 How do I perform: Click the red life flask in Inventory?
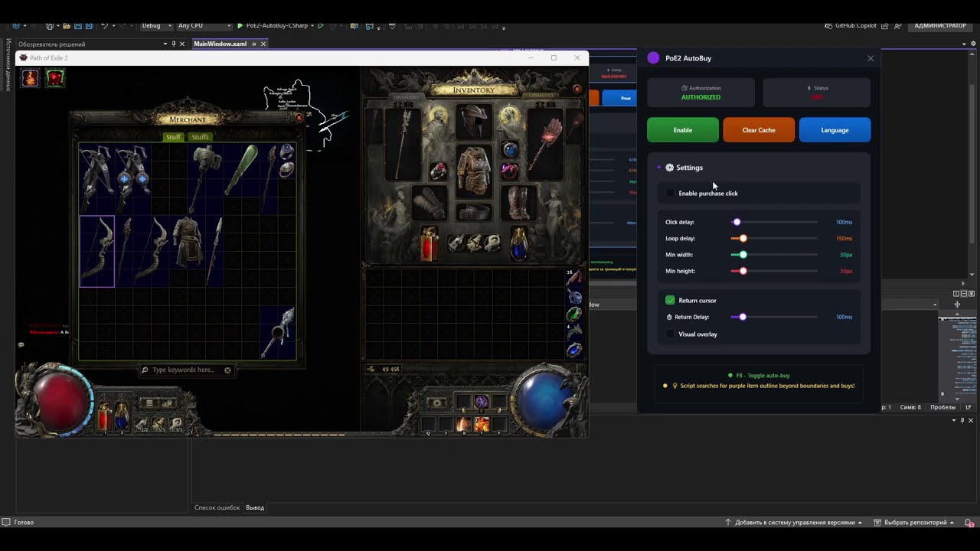pos(429,243)
